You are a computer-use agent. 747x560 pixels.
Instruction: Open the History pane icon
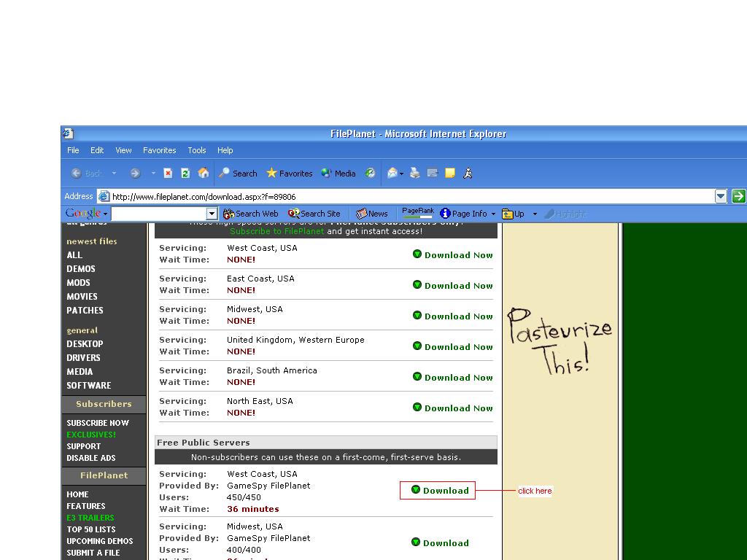370,174
